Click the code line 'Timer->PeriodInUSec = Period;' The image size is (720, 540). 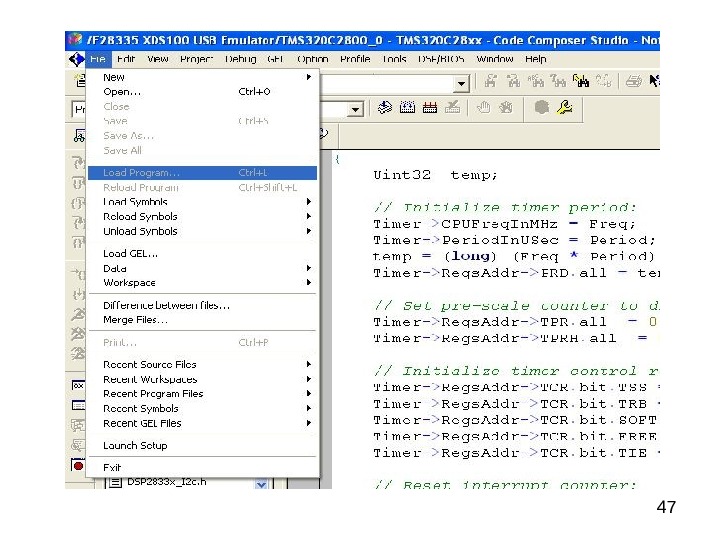point(514,240)
